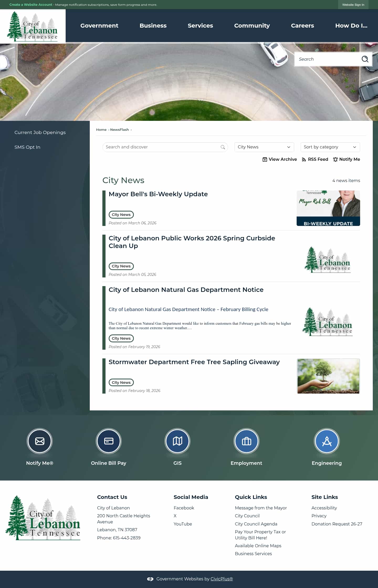Open City Council quick link
The width and height of the screenshot is (378, 588).
click(x=247, y=516)
